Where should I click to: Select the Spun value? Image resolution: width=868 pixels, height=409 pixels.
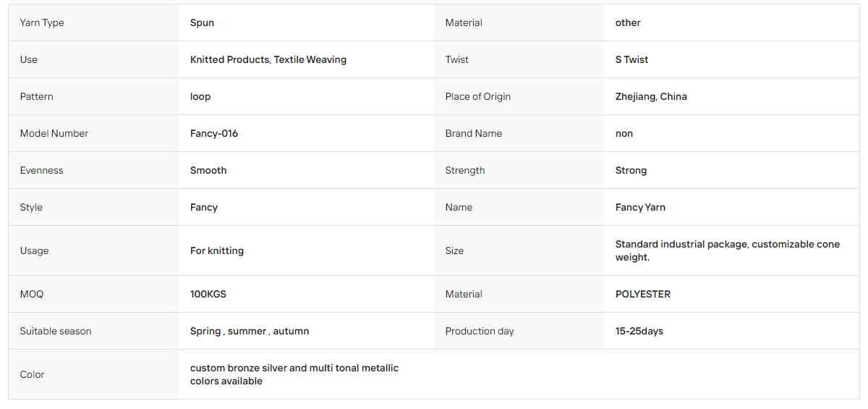pos(202,22)
